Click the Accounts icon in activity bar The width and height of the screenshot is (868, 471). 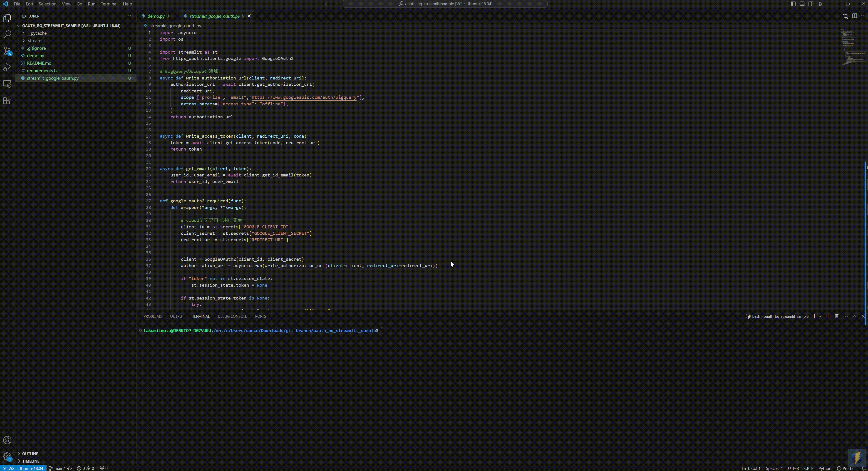pos(7,440)
